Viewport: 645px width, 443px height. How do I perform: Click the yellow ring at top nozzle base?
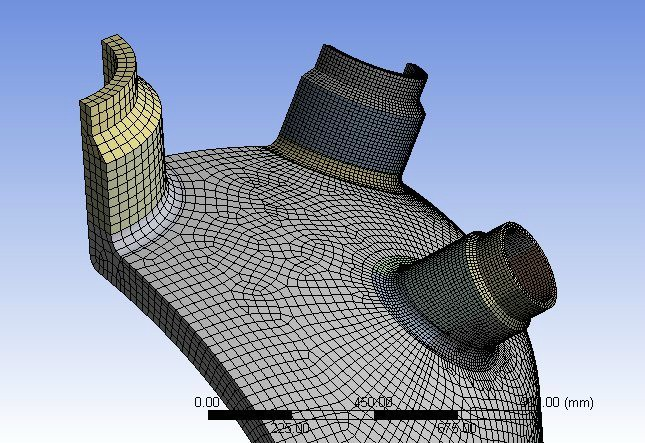(x=330, y=163)
